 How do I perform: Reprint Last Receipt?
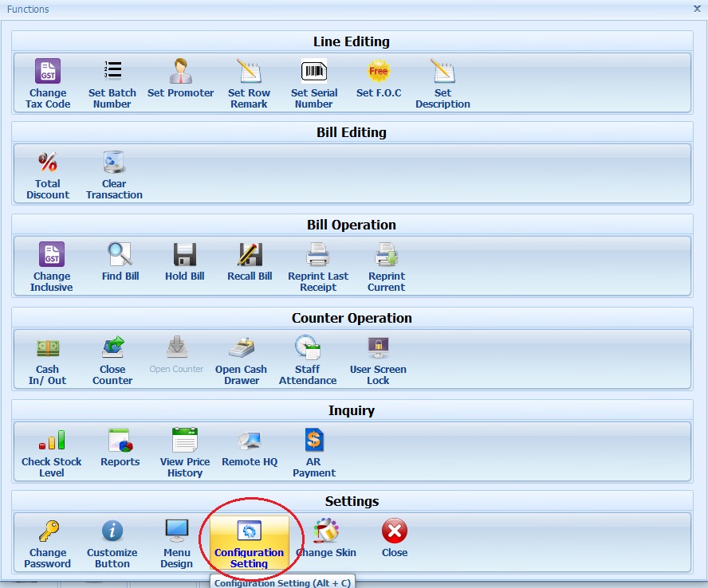point(318,256)
